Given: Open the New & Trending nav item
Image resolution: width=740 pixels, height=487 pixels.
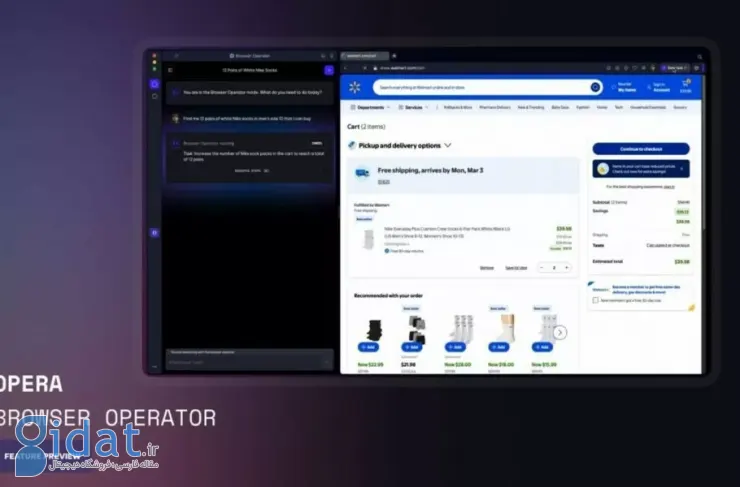Looking at the screenshot, I should [x=530, y=108].
